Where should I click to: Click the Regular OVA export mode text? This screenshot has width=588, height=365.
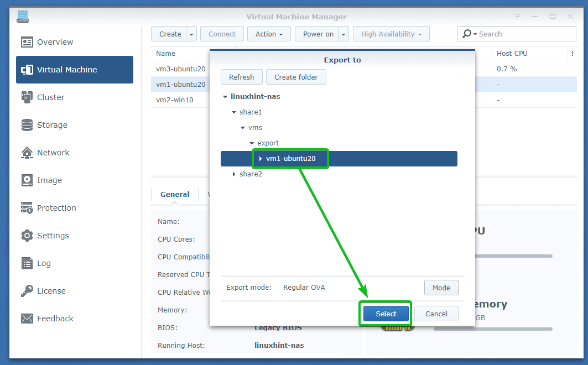pos(304,288)
